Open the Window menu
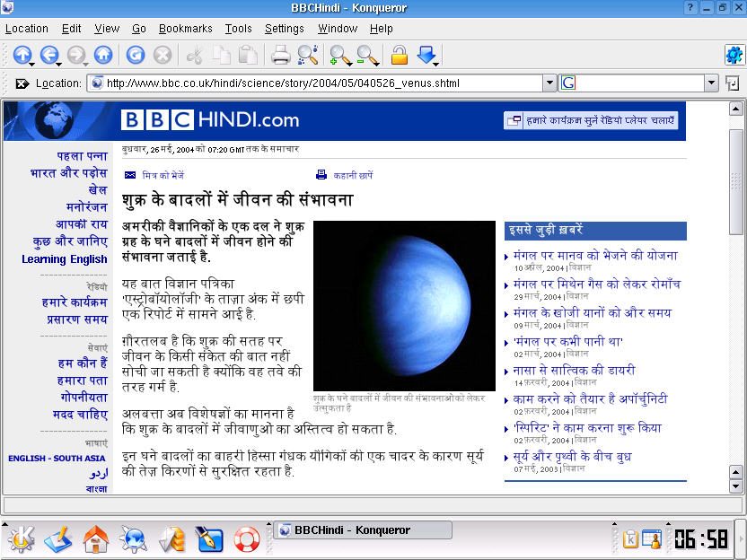This screenshot has height=560, width=747. point(338,29)
